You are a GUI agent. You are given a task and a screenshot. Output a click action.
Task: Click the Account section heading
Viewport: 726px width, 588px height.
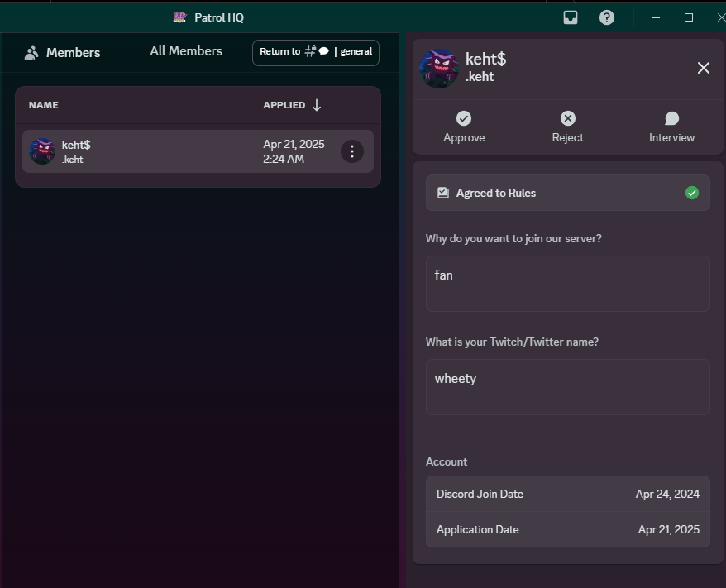[447, 461]
